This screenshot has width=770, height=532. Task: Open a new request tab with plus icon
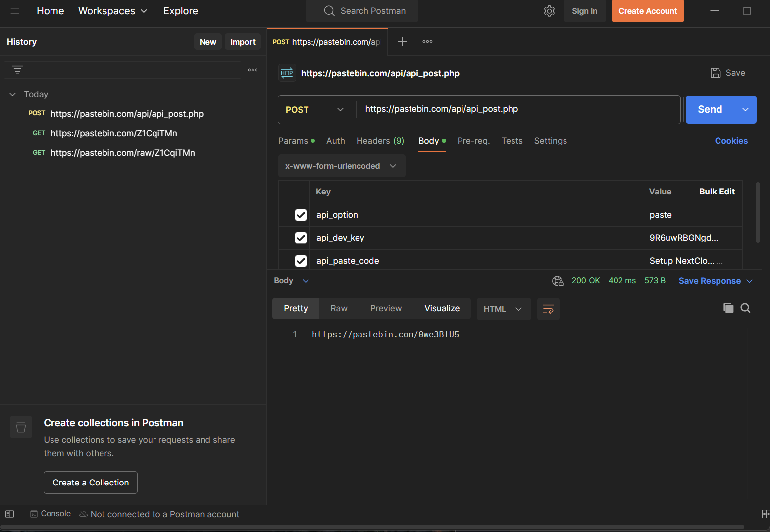pos(402,42)
